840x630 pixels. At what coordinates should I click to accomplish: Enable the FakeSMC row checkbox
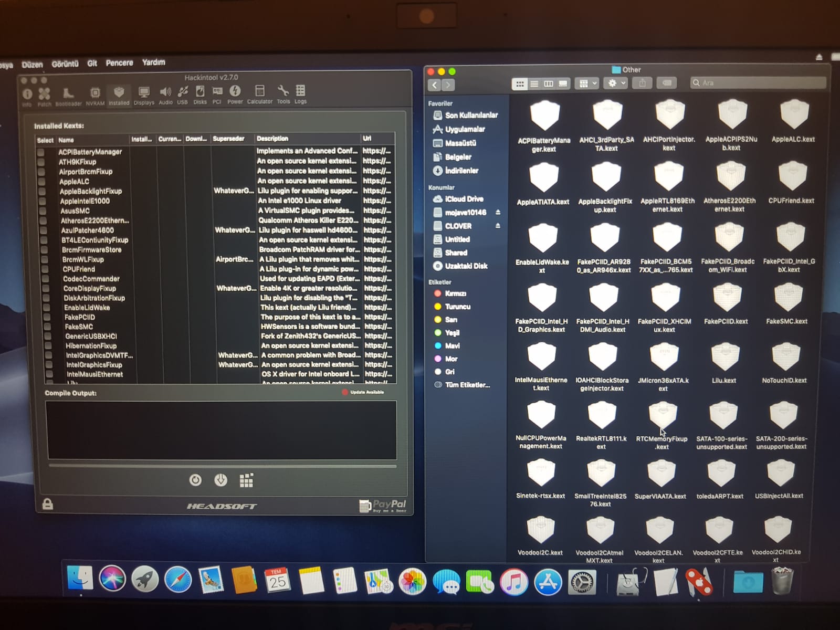(47, 327)
